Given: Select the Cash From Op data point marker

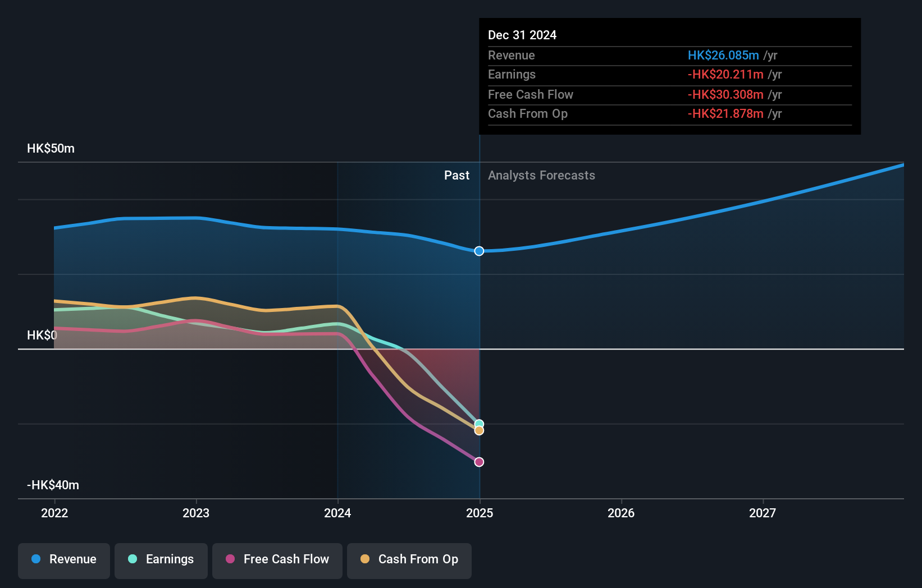Looking at the screenshot, I should pos(479,431).
